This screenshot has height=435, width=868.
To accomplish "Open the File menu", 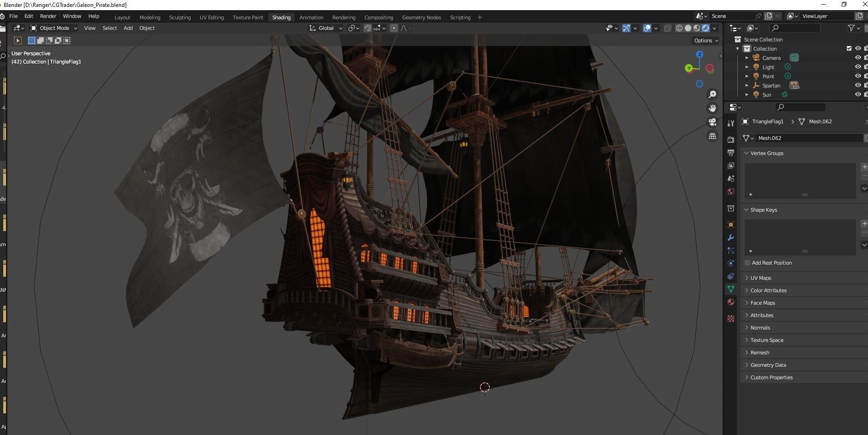I will [x=13, y=16].
